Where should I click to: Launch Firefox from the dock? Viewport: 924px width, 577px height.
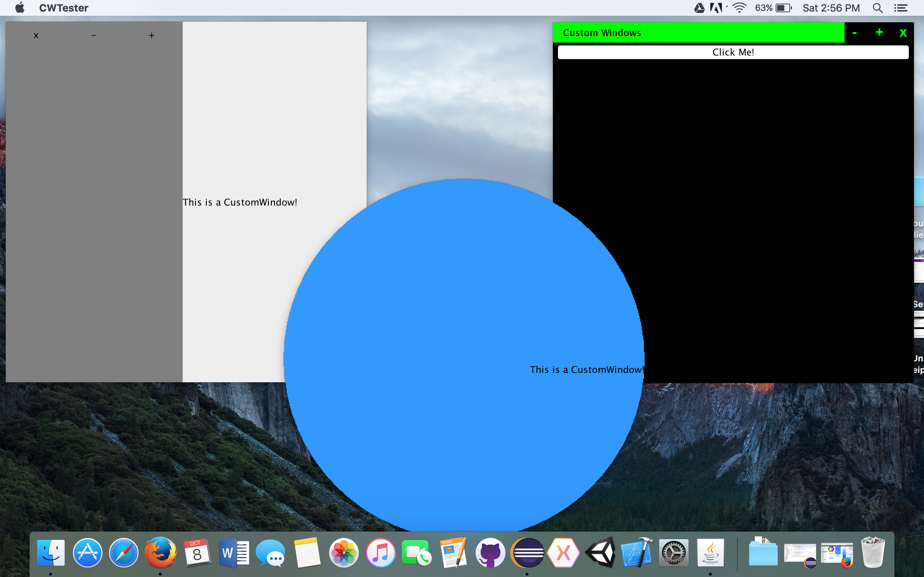(x=160, y=552)
